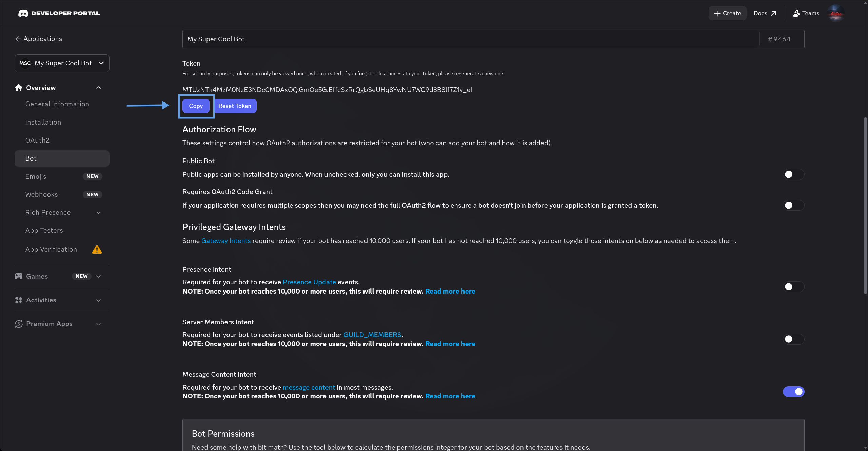Click the NEW badge next to Webhooks
This screenshot has width=868, height=451.
click(93, 195)
